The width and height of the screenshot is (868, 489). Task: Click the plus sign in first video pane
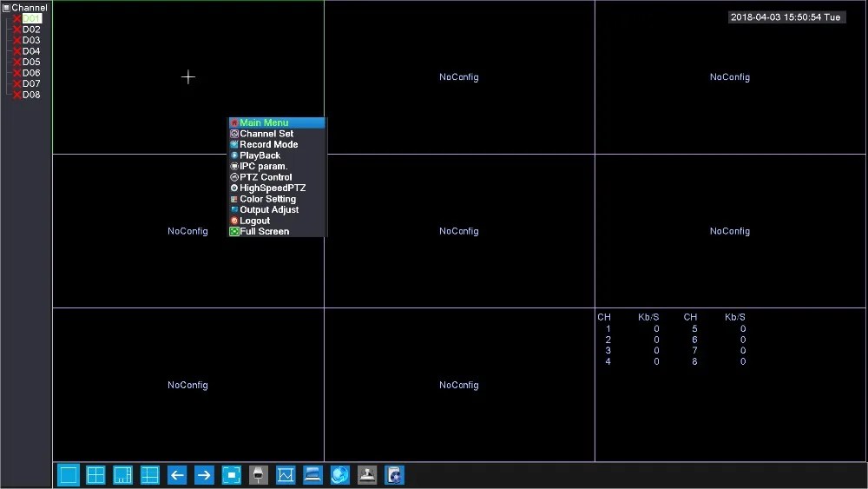click(x=188, y=77)
